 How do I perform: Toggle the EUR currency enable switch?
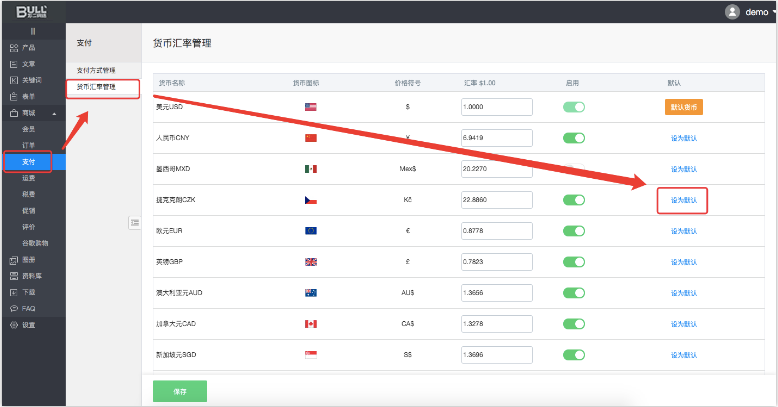point(573,231)
